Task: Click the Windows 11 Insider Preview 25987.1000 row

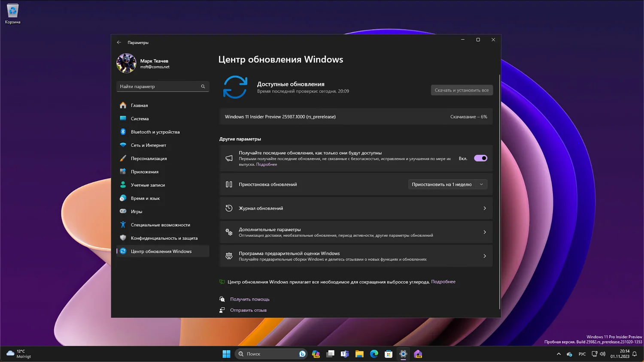Action: pos(356,117)
